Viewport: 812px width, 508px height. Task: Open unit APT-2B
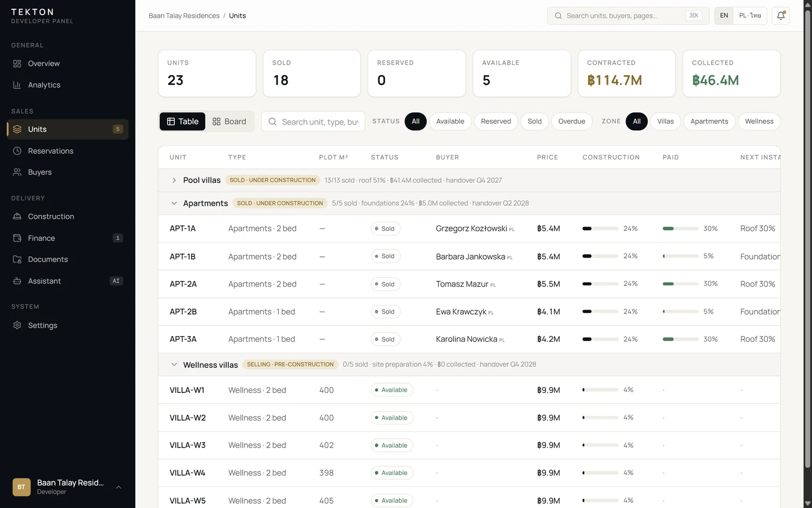coord(183,312)
